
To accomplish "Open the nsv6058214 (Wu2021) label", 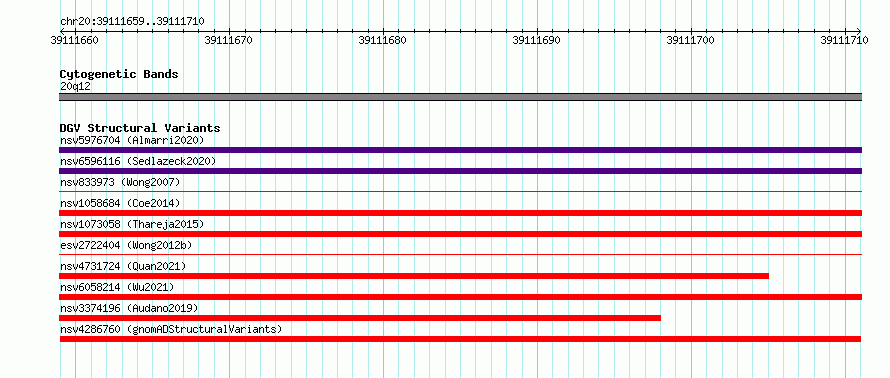I will 117,287.
